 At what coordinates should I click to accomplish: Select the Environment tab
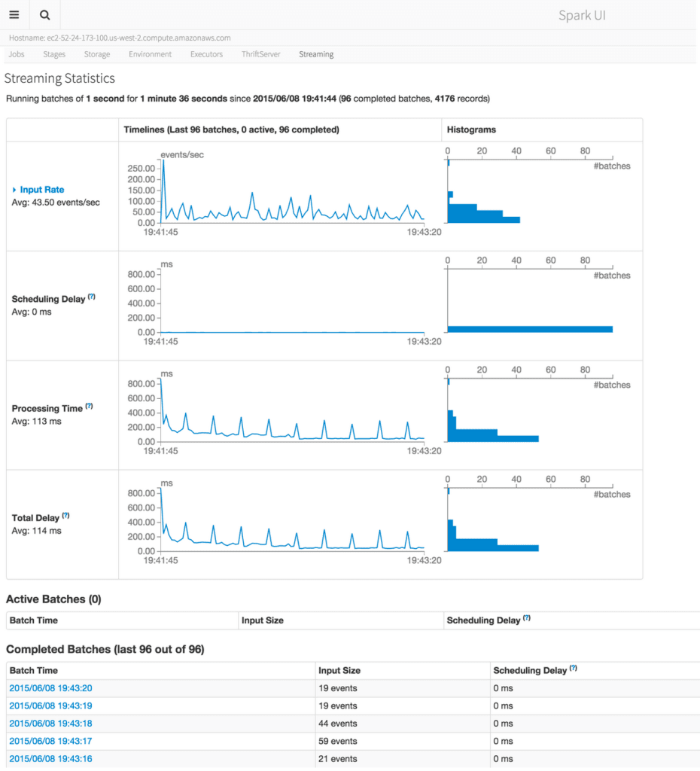click(x=150, y=54)
